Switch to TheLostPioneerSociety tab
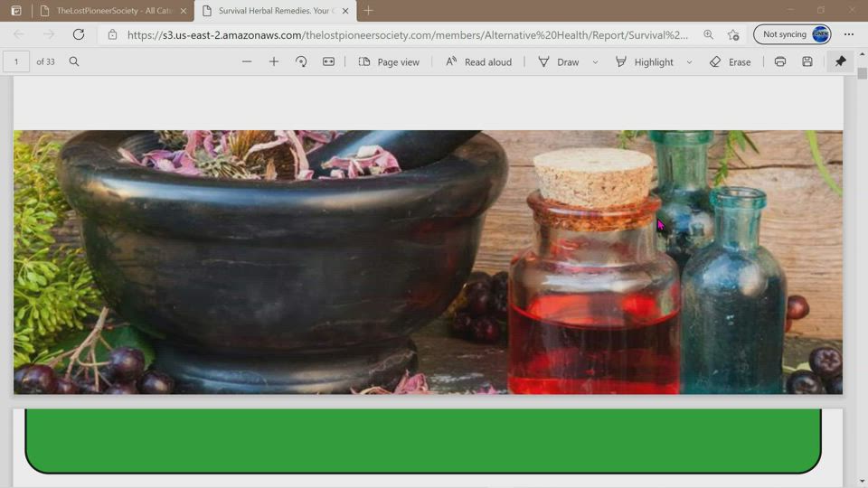This screenshot has width=868, height=488. tap(114, 11)
